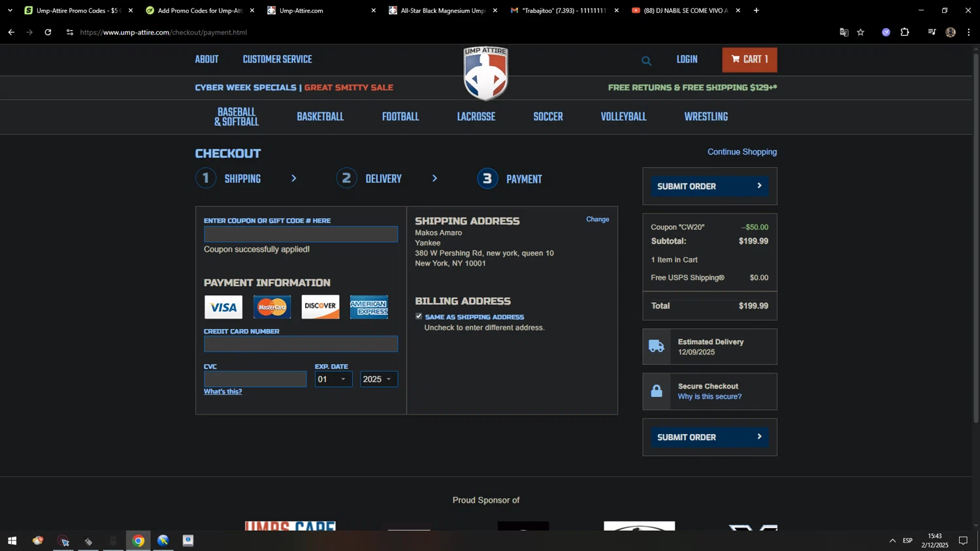The image size is (980, 551).
Task: Open the expiration year dropdown
Action: point(379,379)
